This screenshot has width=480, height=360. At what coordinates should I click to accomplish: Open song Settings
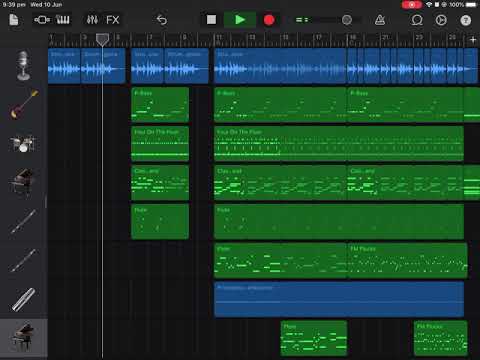[x=441, y=20]
